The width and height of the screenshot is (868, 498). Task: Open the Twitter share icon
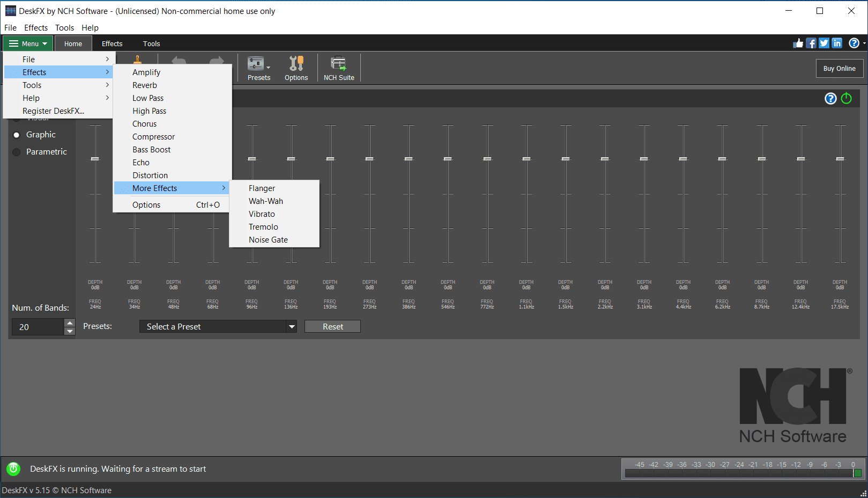824,43
